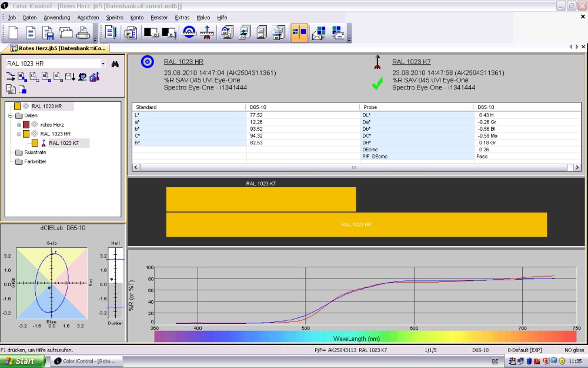Click the new job blank page icon
The height and width of the screenshot is (368, 588).
point(14,33)
